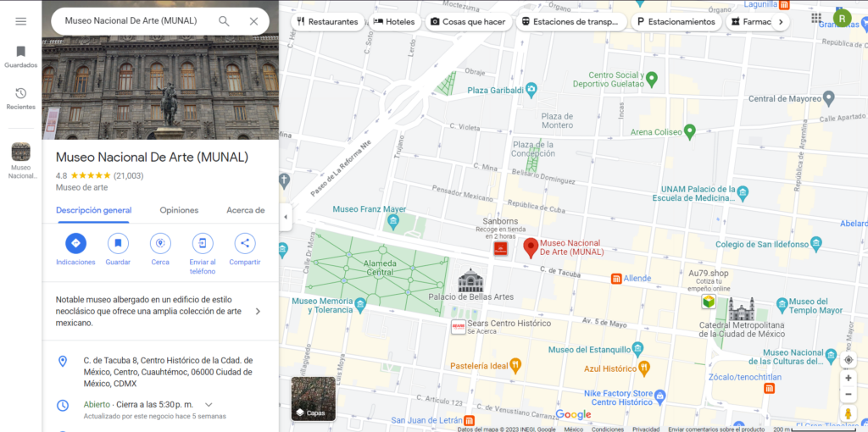Click Museo Franz Mayer marker
Screen dimensions: 868x432
(x=393, y=223)
